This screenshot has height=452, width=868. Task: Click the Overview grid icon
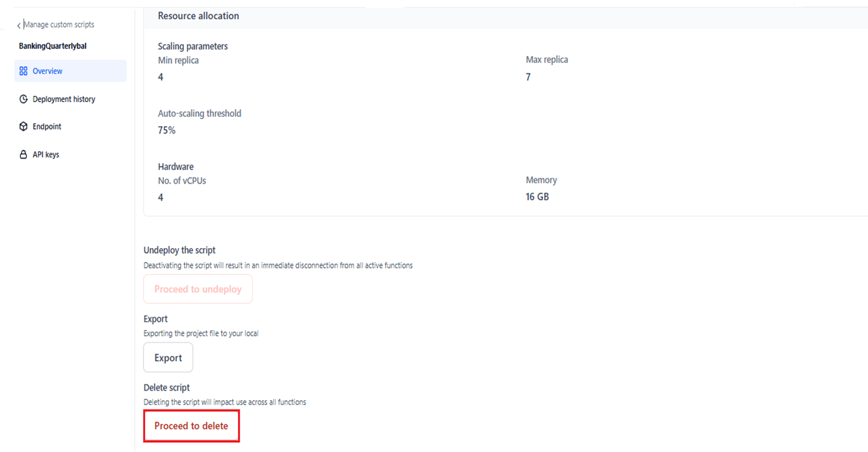tap(23, 71)
